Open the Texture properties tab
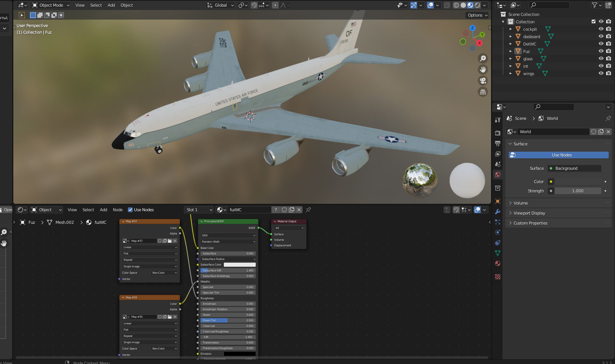The width and height of the screenshot is (615, 364). pyautogui.click(x=498, y=277)
